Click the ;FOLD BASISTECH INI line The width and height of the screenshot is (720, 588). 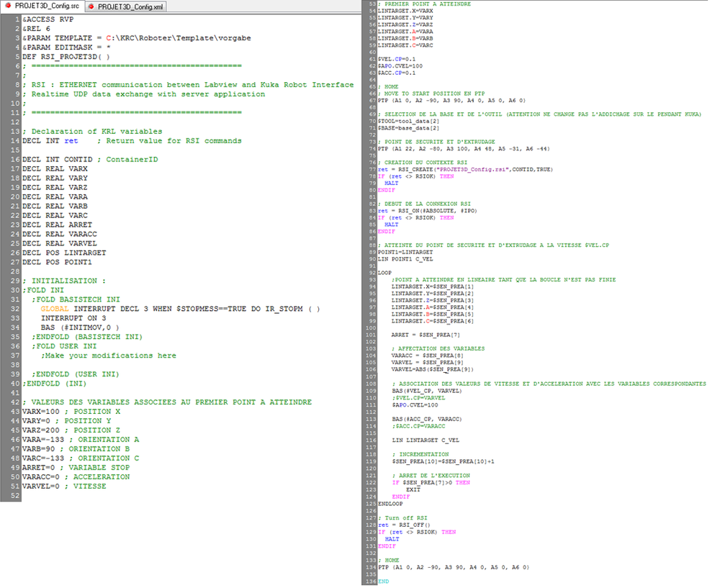coord(76,299)
